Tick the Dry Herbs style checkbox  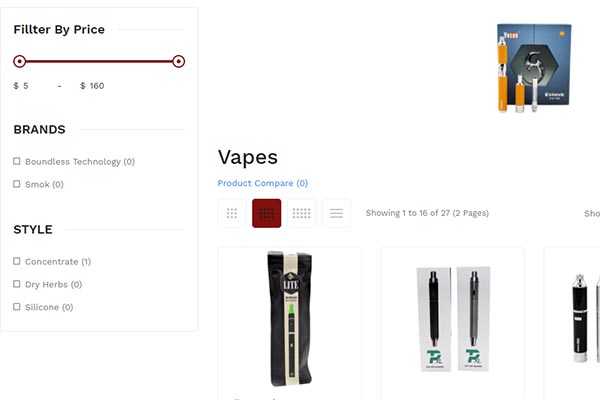point(16,284)
